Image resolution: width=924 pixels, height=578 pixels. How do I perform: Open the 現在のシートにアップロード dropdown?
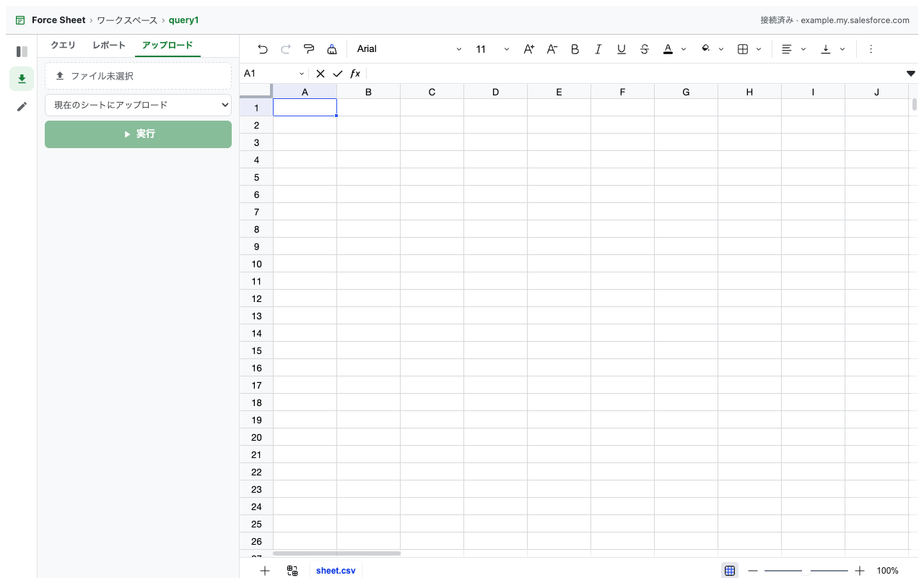point(138,105)
